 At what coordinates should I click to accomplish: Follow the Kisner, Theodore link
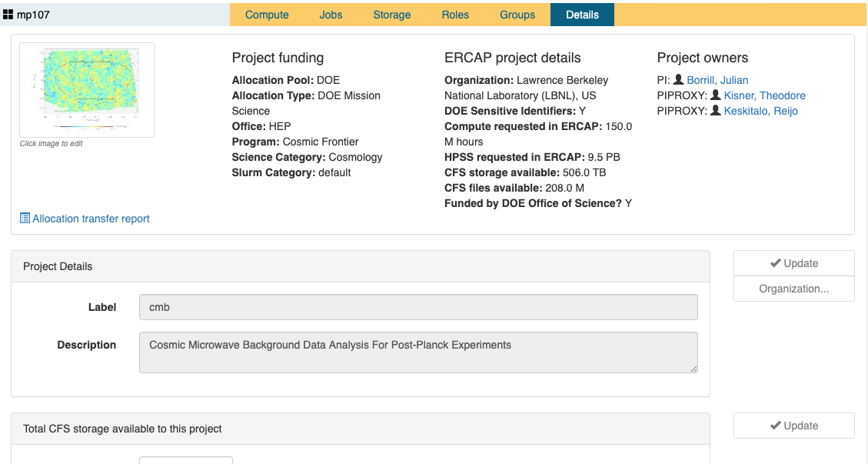pos(764,95)
